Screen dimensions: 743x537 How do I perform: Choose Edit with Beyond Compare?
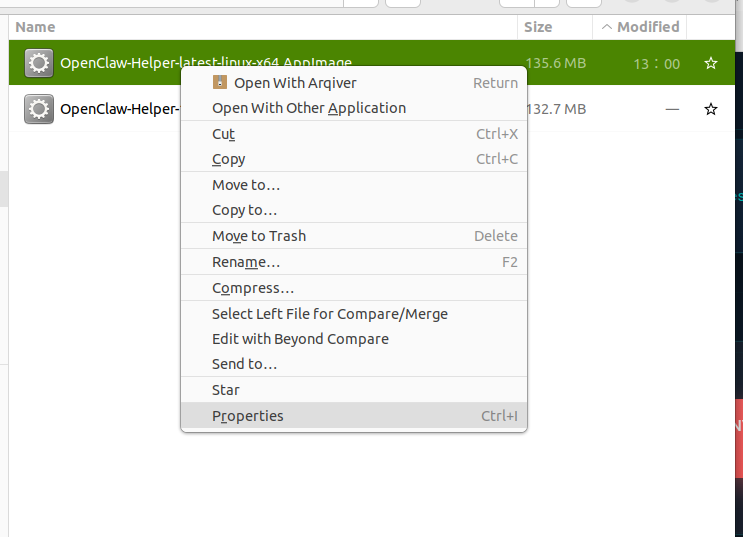tap(300, 339)
